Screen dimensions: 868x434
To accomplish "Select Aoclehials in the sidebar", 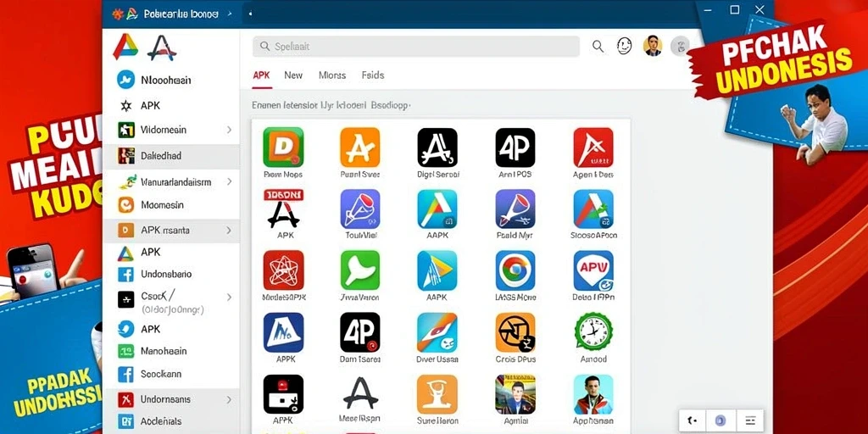I will (x=171, y=421).
